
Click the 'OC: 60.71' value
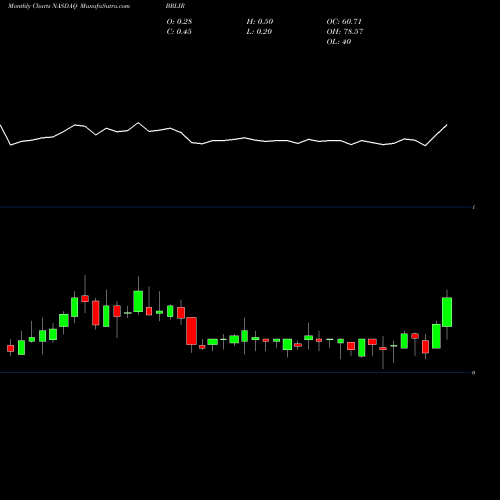point(344,22)
